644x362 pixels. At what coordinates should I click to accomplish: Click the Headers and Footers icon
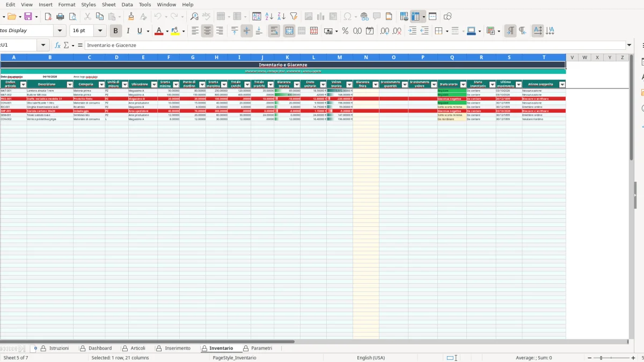[x=389, y=17]
